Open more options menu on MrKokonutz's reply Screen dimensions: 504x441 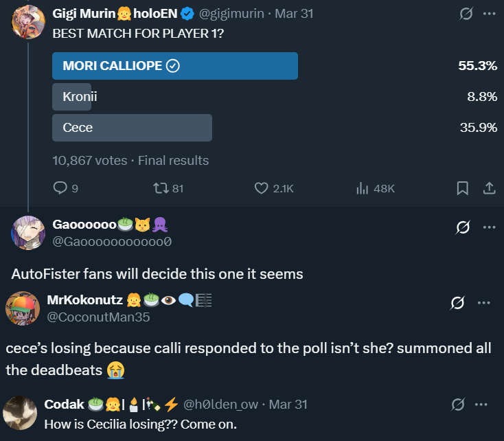point(483,302)
